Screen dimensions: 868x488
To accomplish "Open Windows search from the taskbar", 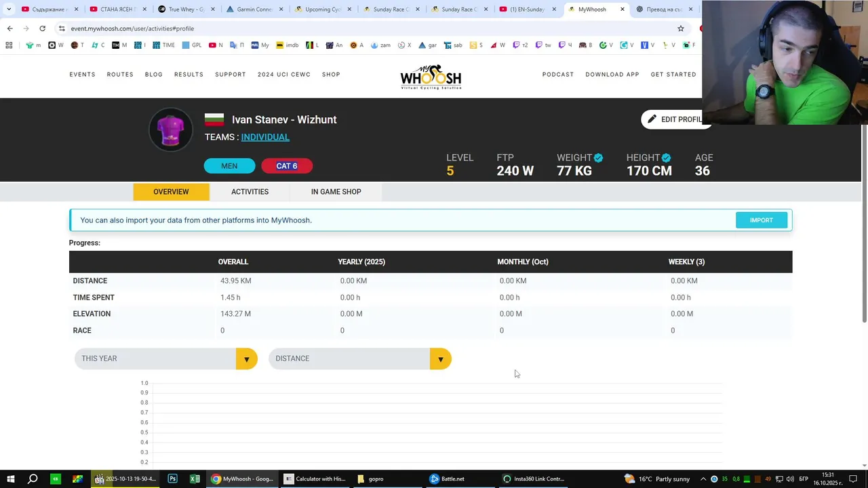I will click(33, 479).
